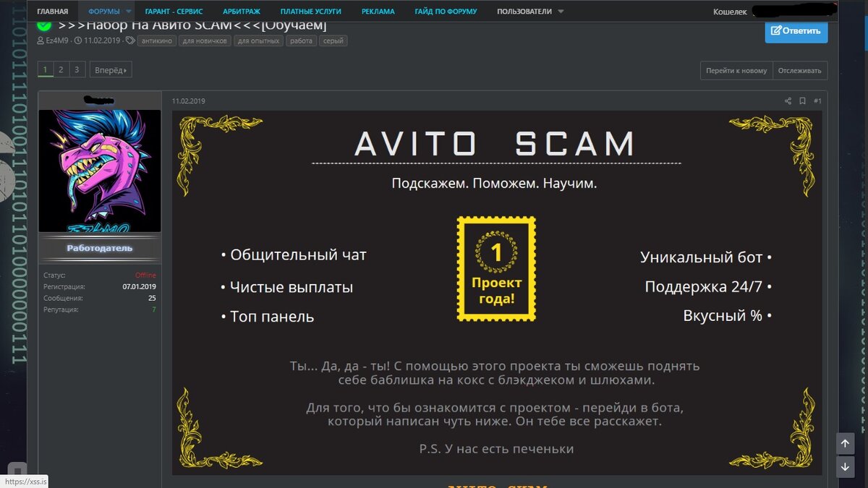Screen dimensions: 868x488
Task: Go to the next page with Вперёд
Action: coord(111,70)
